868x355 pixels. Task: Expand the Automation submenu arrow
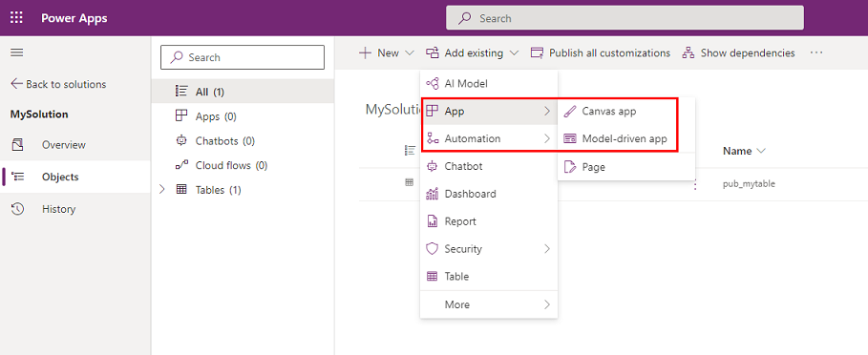click(547, 138)
